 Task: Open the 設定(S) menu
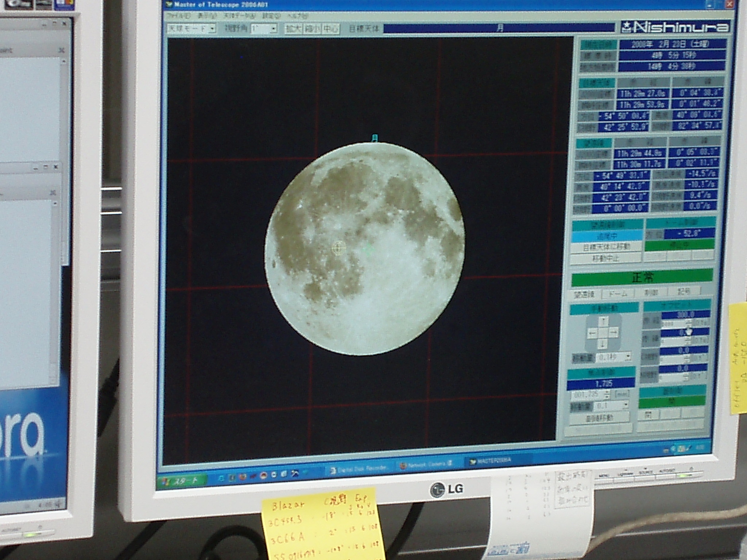[x=271, y=16]
